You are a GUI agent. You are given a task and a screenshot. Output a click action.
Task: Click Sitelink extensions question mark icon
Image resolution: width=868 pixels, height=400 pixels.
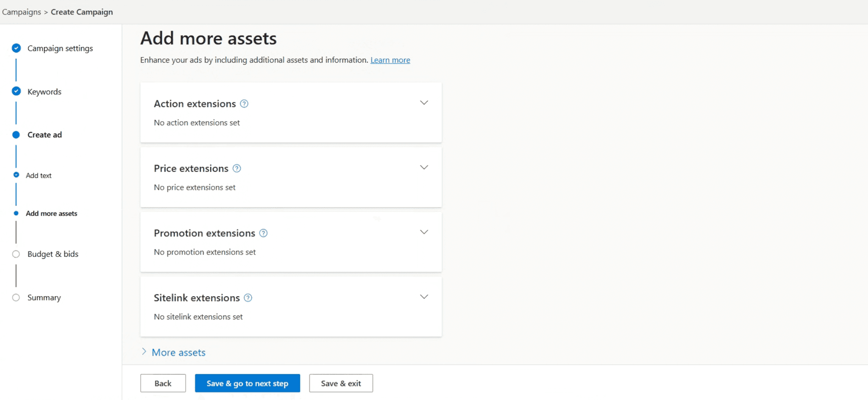click(248, 298)
